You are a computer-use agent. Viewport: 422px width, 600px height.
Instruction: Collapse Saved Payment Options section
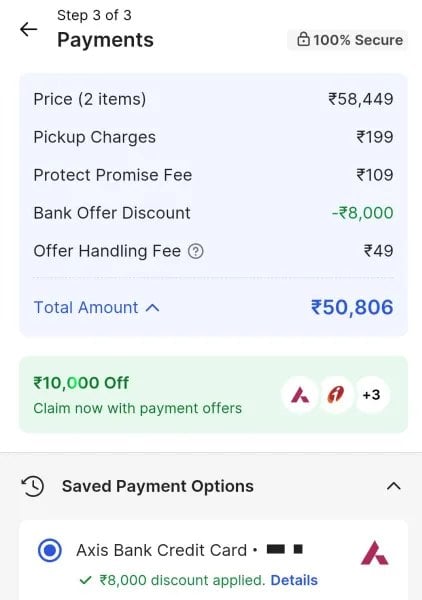tap(394, 486)
